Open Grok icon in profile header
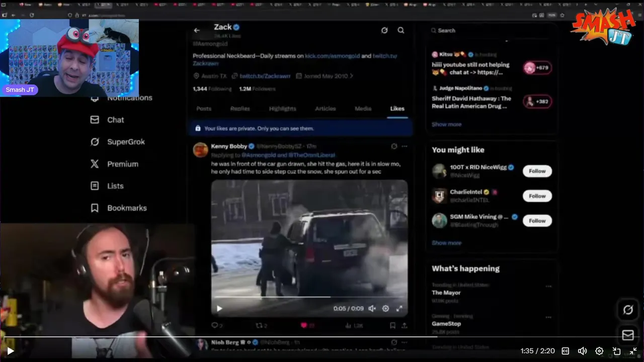The width and height of the screenshot is (644, 362). (x=384, y=30)
